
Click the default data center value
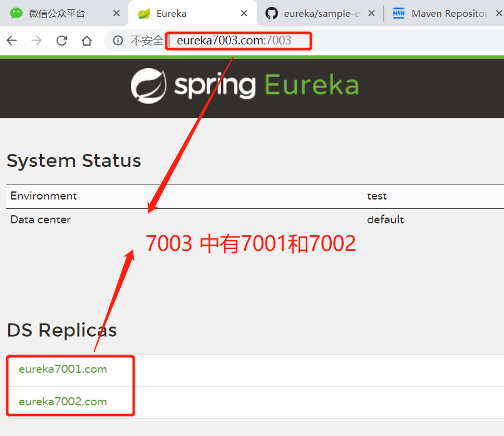386,220
